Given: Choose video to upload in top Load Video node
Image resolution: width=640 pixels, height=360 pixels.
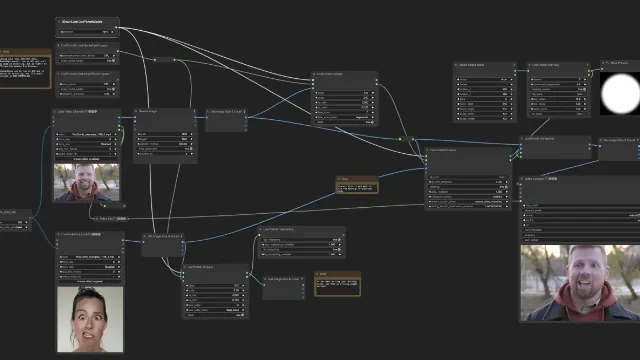Looking at the screenshot, I should [87, 159].
